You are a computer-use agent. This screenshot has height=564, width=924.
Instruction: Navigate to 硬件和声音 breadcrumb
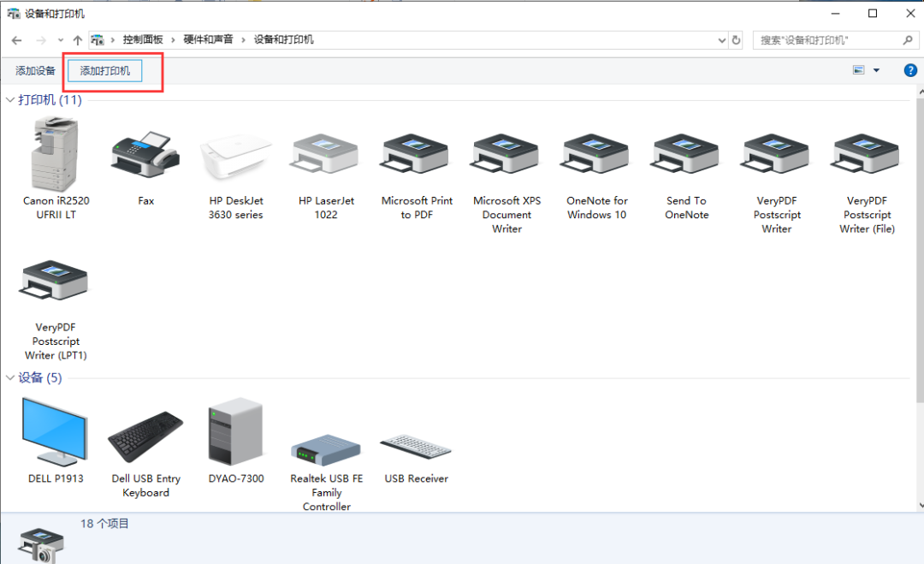(x=208, y=39)
